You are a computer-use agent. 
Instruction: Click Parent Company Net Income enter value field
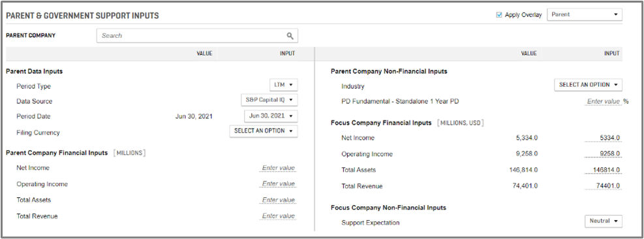278,168
